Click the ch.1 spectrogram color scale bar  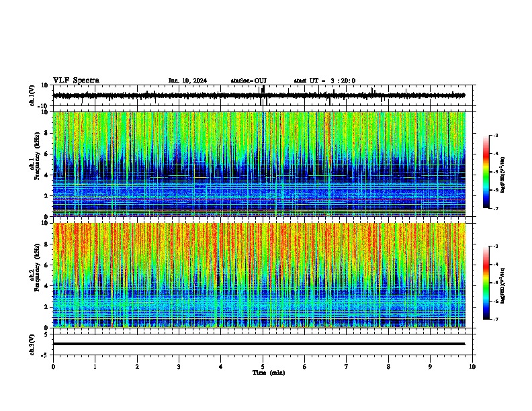(486, 172)
